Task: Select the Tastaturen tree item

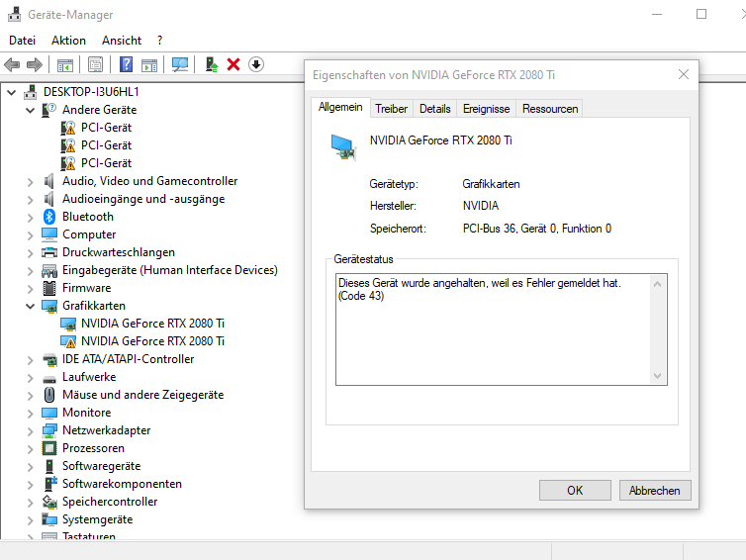Action: [x=88, y=536]
